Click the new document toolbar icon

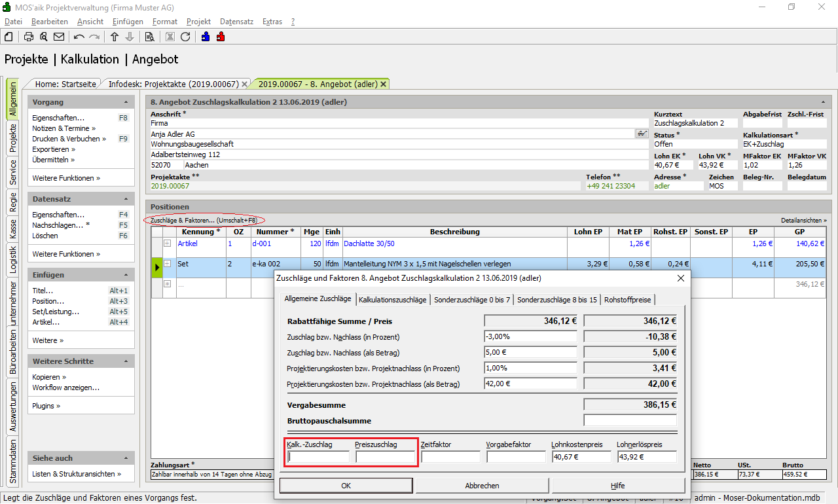(x=9, y=37)
